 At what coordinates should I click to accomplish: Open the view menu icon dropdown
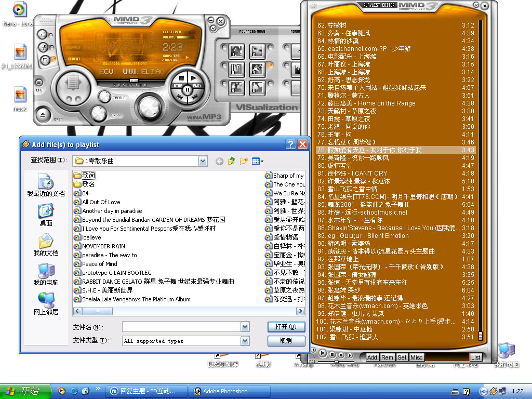click(x=258, y=161)
